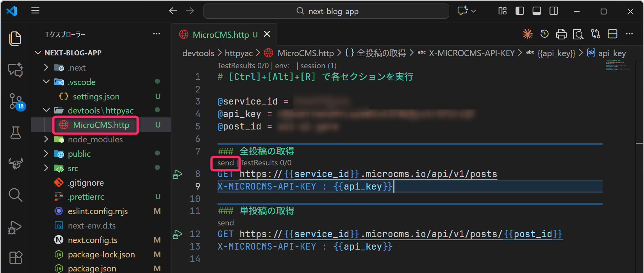Viewport: 644px width, 273px height.
Task: Toggle bottom panel visibility
Action: pyautogui.click(x=537, y=11)
